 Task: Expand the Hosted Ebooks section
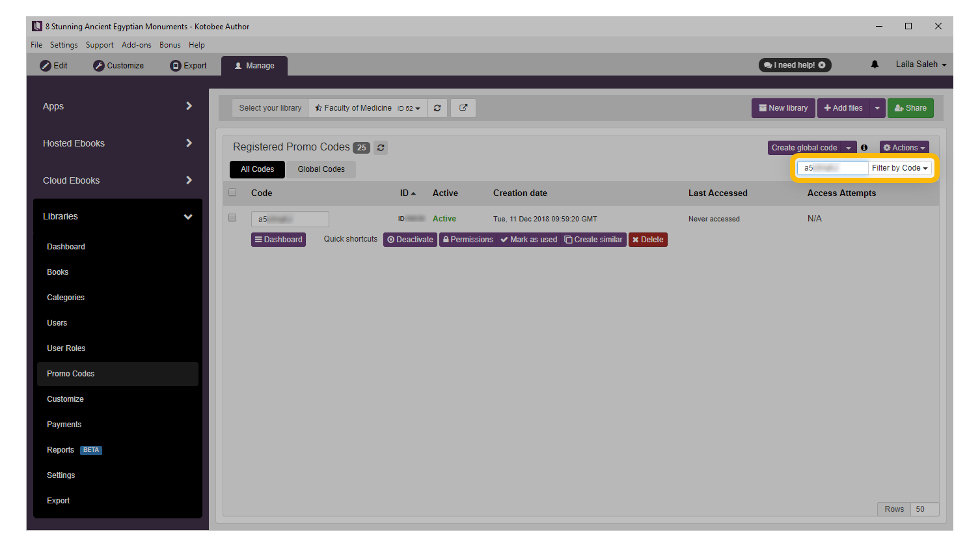point(118,143)
